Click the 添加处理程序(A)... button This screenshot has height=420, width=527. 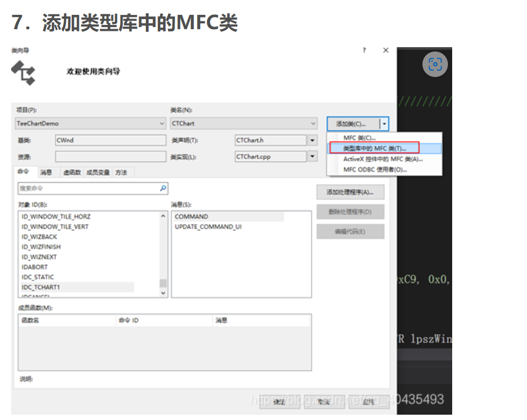tap(350, 192)
